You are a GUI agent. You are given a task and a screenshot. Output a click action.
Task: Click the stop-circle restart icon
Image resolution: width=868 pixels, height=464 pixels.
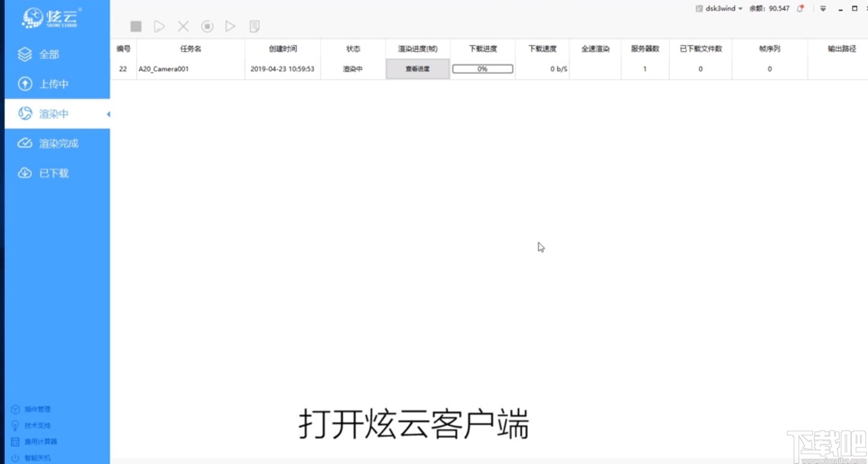[207, 26]
